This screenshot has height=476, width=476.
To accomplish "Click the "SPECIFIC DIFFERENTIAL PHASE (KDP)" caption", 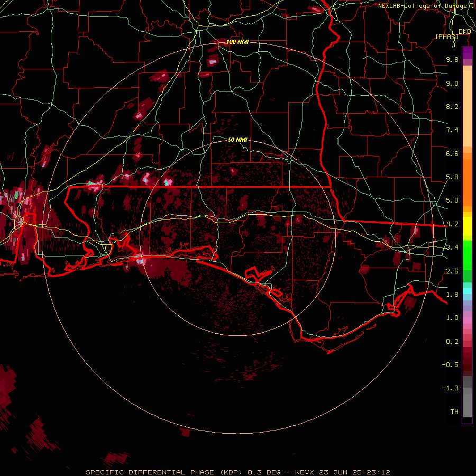I will pos(164,472).
